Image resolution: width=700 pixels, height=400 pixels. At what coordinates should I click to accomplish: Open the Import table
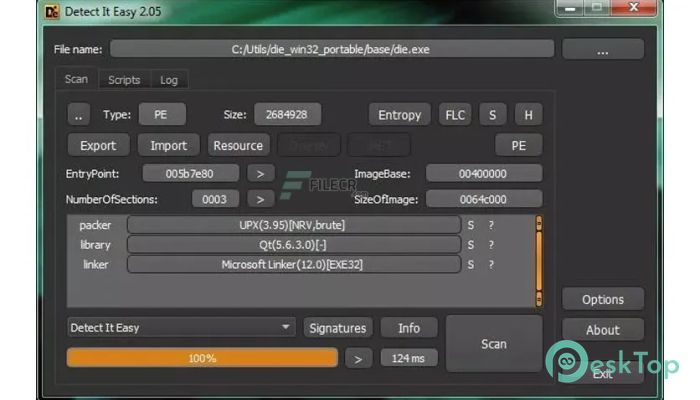[x=168, y=145]
